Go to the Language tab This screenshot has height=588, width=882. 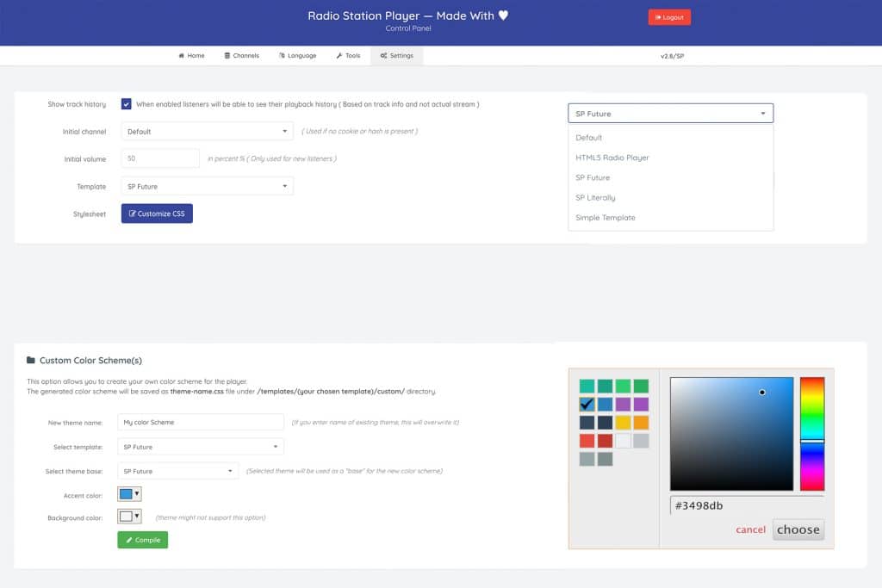[x=297, y=56]
